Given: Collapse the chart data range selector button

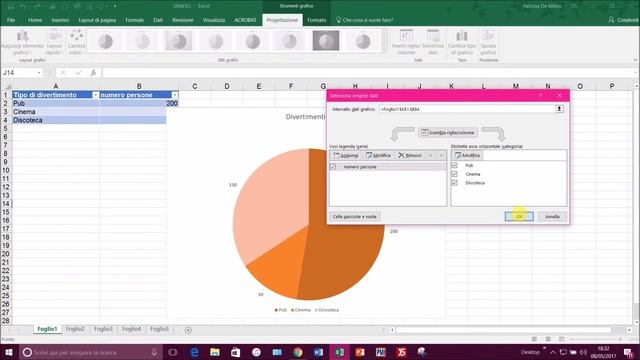Looking at the screenshot, I should pyautogui.click(x=559, y=109).
